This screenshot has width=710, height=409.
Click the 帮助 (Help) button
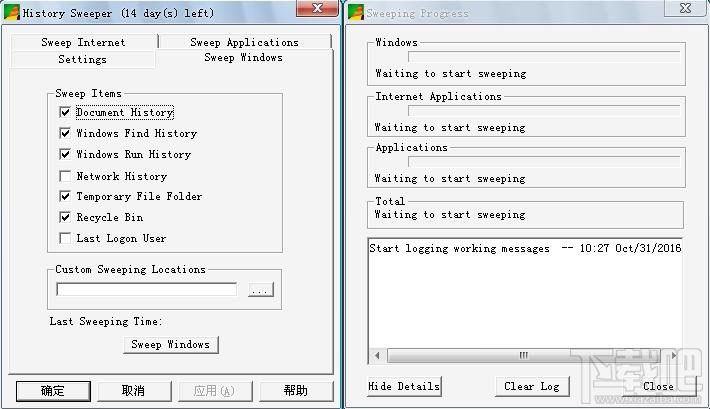point(296,391)
